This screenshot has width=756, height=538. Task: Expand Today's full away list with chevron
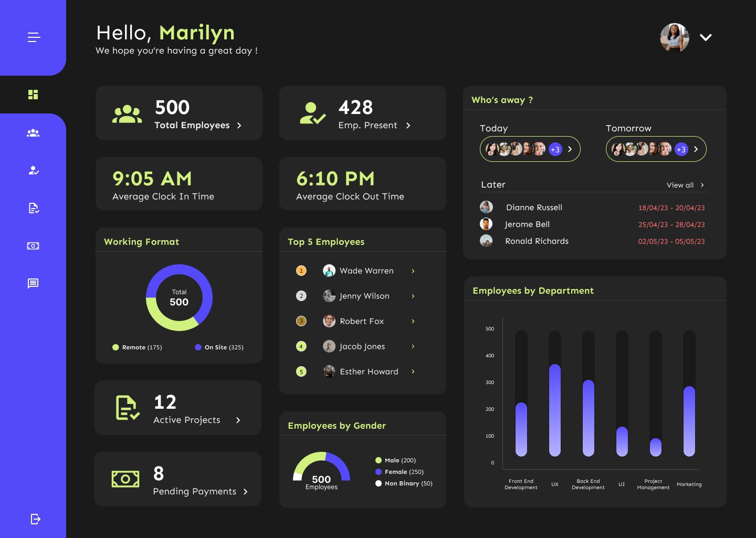pyautogui.click(x=569, y=149)
